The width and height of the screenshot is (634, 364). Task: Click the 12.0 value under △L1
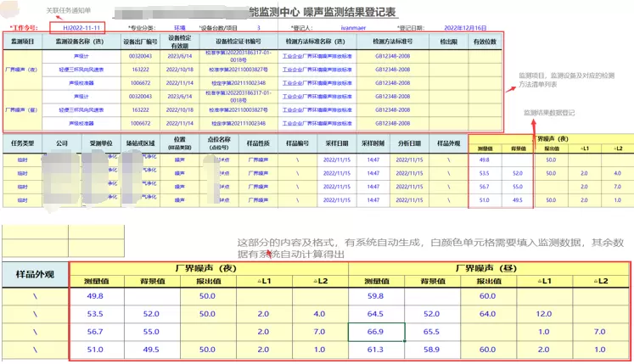coord(545,314)
